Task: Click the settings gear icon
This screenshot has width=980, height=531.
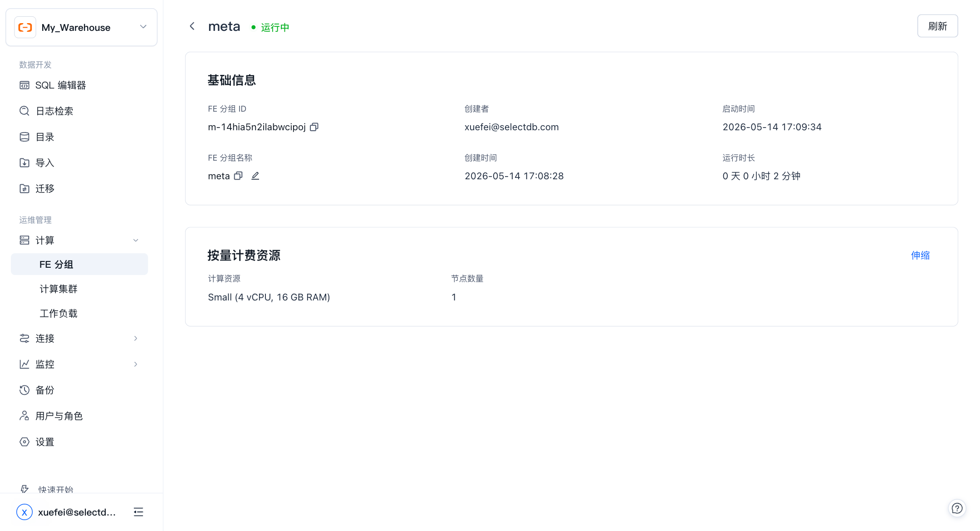Action: click(x=24, y=442)
